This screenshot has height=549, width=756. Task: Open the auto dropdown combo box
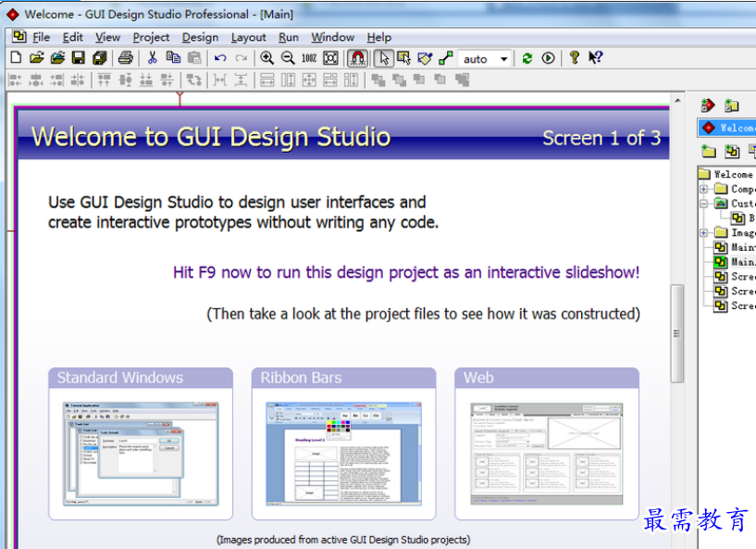484,59
